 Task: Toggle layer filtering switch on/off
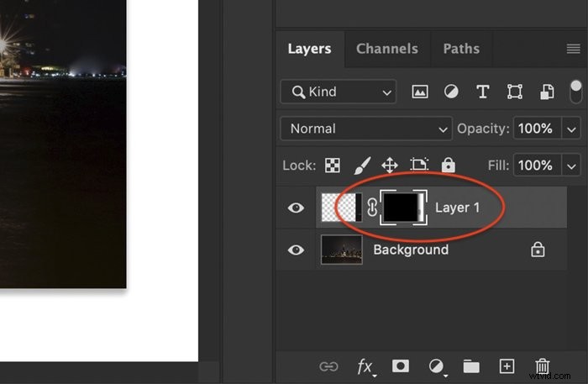pos(576,92)
